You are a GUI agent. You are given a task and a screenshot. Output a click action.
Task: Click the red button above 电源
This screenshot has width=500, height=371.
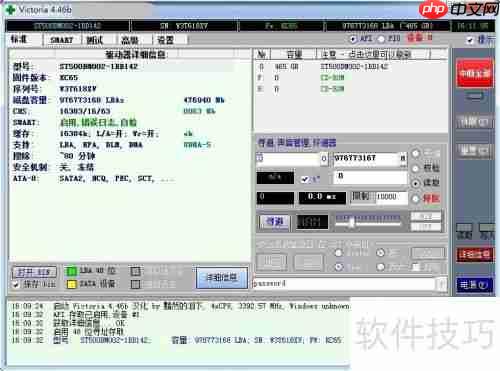pyautogui.click(x=474, y=255)
